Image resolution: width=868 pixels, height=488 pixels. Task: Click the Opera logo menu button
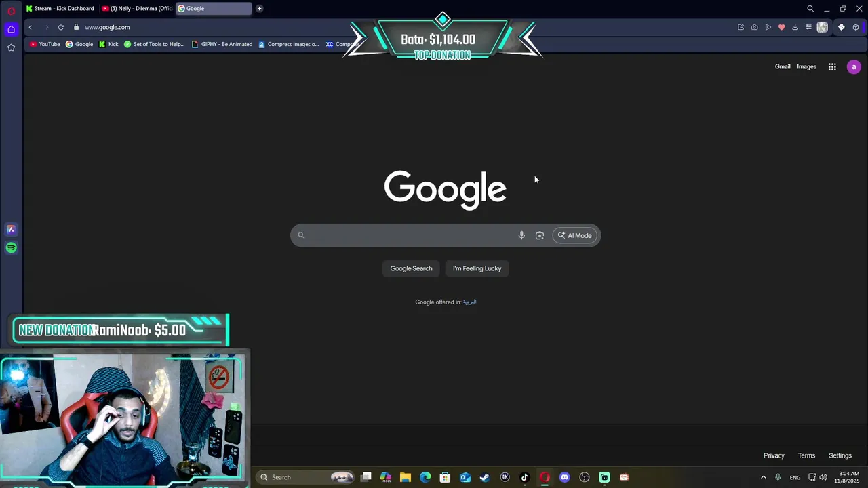(11, 11)
